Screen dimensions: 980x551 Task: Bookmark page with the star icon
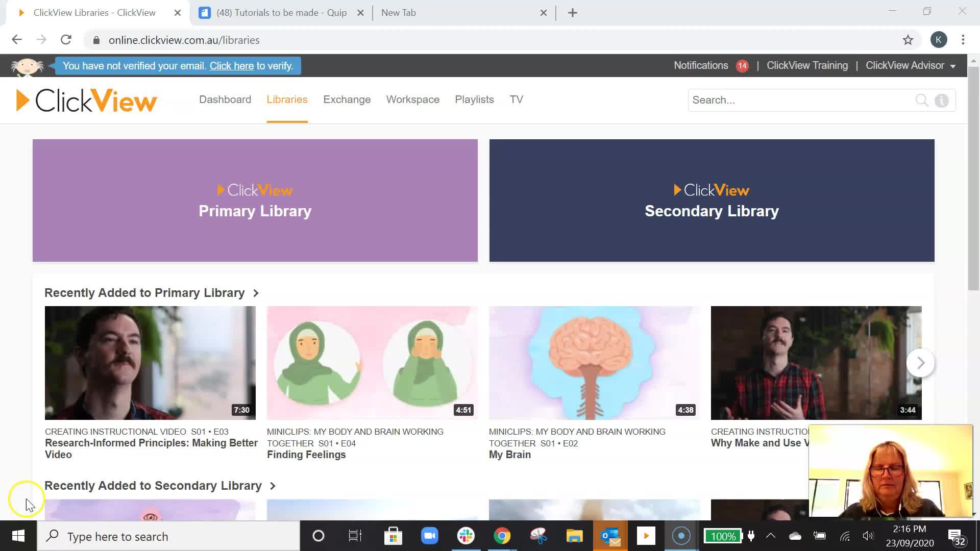click(x=908, y=40)
